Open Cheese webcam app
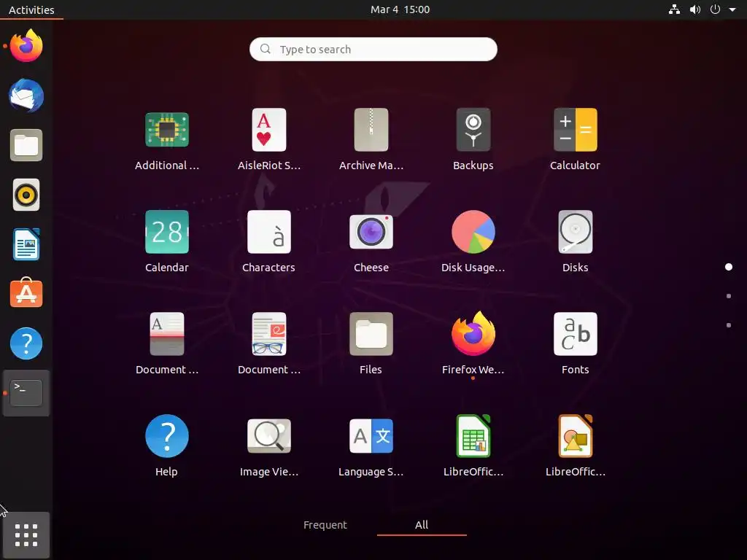 pyautogui.click(x=371, y=232)
